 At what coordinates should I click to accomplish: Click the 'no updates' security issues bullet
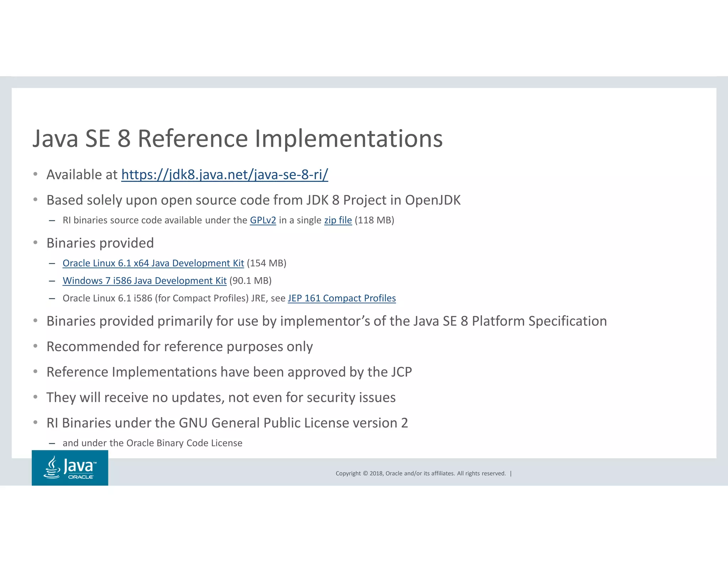click(x=221, y=398)
